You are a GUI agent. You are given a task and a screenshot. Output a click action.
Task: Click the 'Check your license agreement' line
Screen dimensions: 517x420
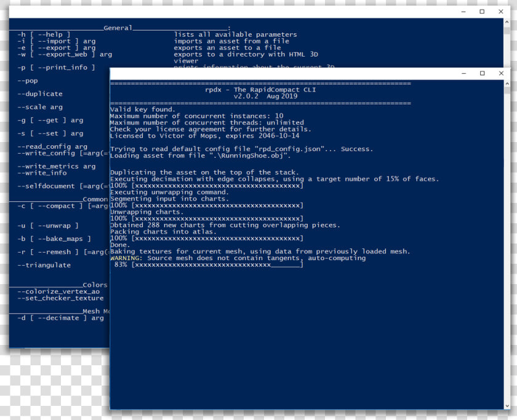(x=210, y=129)
